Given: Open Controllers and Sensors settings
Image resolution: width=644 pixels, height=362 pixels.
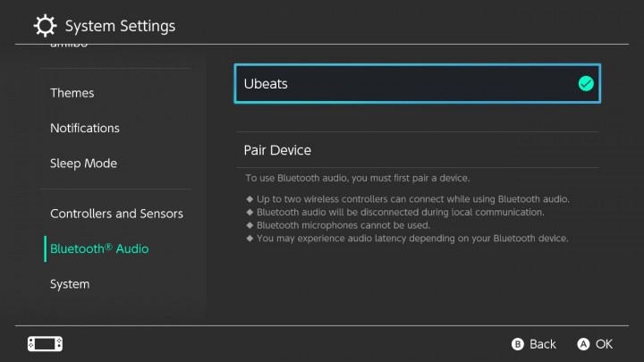Looking at the screenshot, I should click(116, 214).
